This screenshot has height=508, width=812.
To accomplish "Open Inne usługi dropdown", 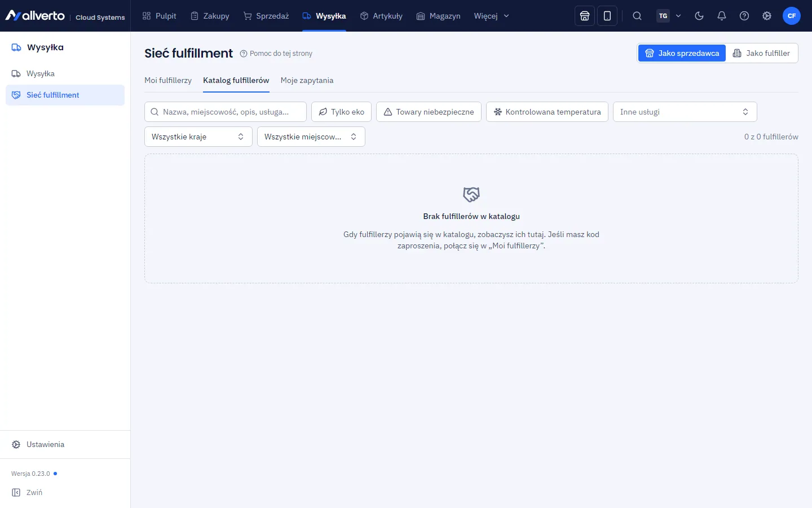I will [685, 112].
